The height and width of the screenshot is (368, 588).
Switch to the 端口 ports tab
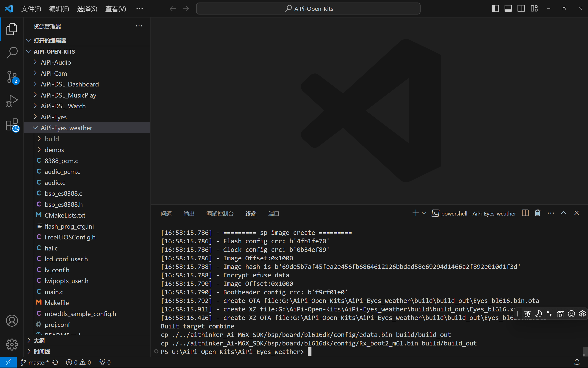click(x=274, y=213)
